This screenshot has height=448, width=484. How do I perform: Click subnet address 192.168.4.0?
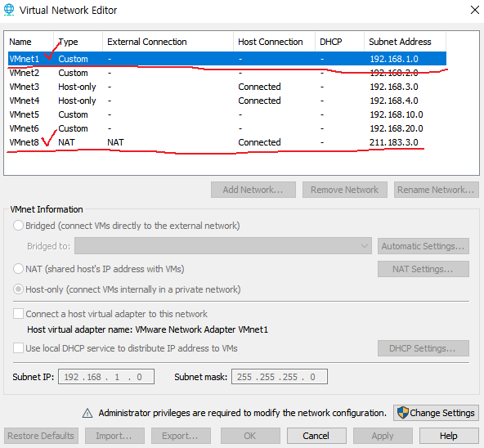pos(394,101)
